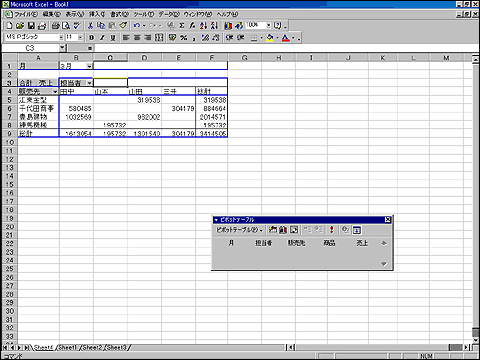Run the spell check icon
The image size is (480, 360).
coord(77,26)
